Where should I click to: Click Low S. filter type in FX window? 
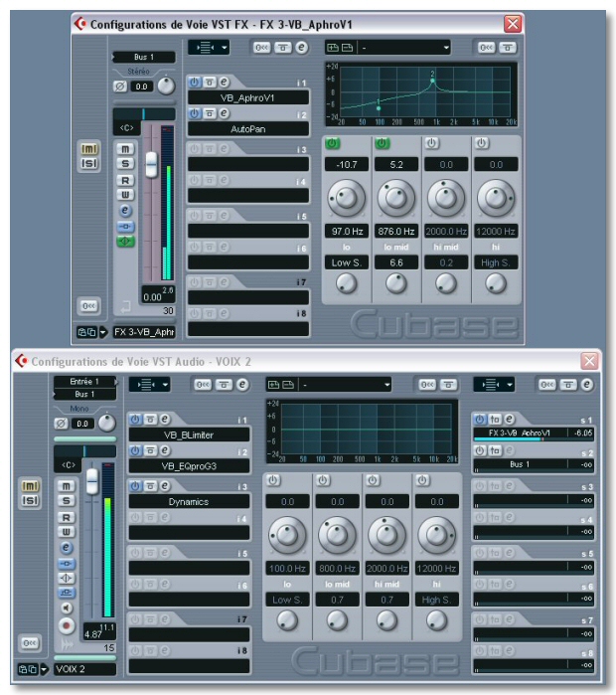coord(347,262)
